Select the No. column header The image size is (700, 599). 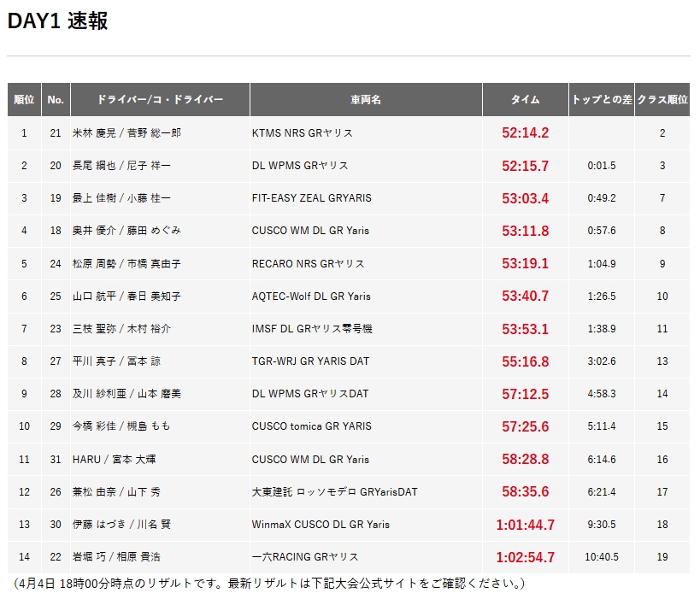[x=56, y=100]
